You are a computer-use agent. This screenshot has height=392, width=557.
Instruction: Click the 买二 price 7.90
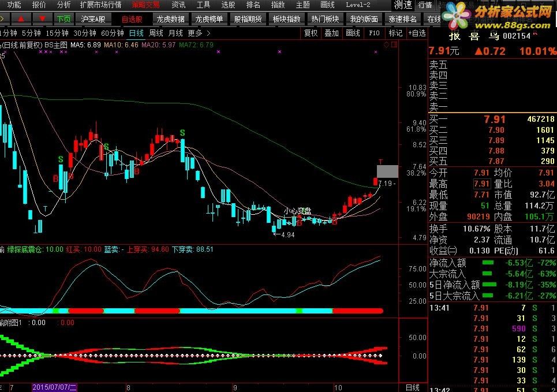(496, 130)
